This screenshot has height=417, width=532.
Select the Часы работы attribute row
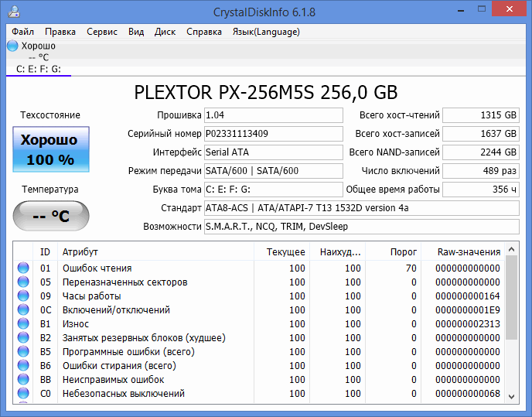tap(259, 296)
